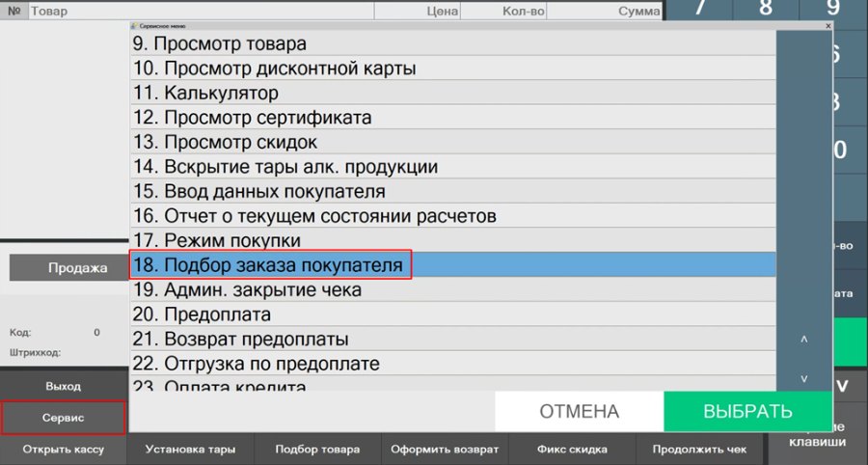Move list up with the ^ arrow
This screenshot has height=465, width=868.
[804, 339]
